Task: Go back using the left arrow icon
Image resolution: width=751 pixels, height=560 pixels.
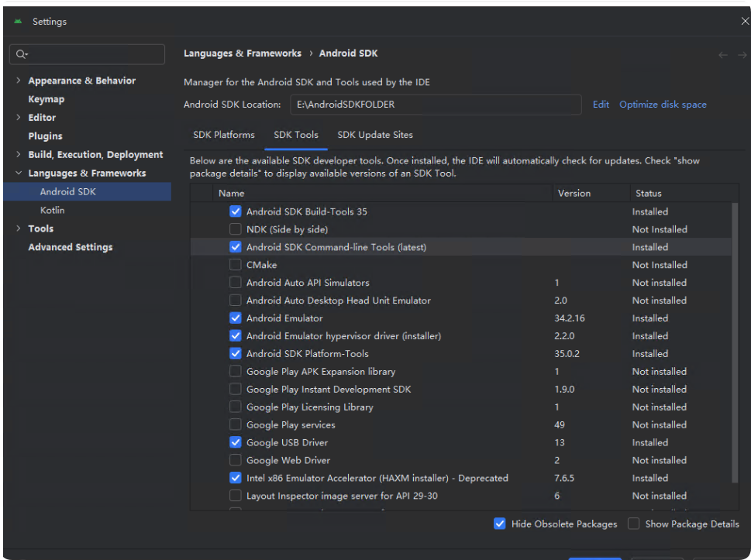Action: click(x=723, y=55)
